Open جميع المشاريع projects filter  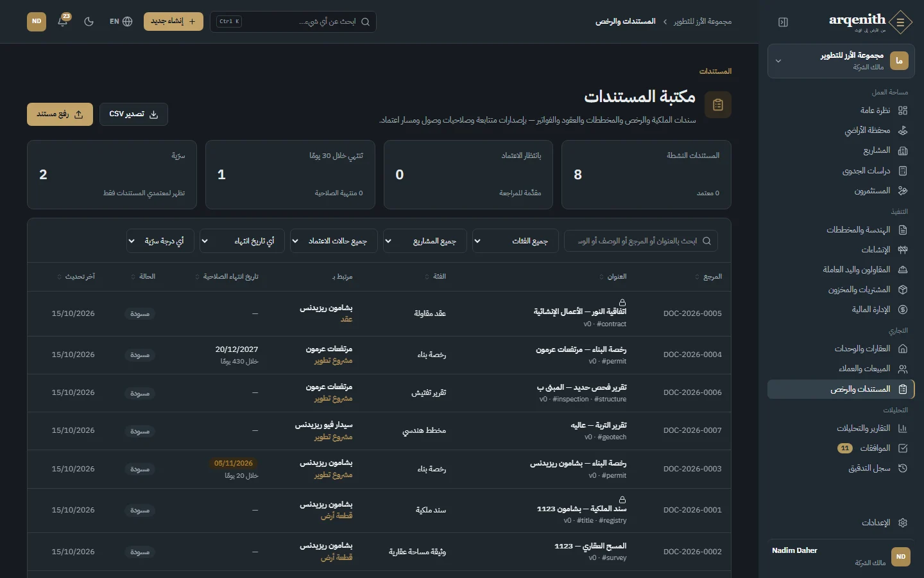point(425,241)
